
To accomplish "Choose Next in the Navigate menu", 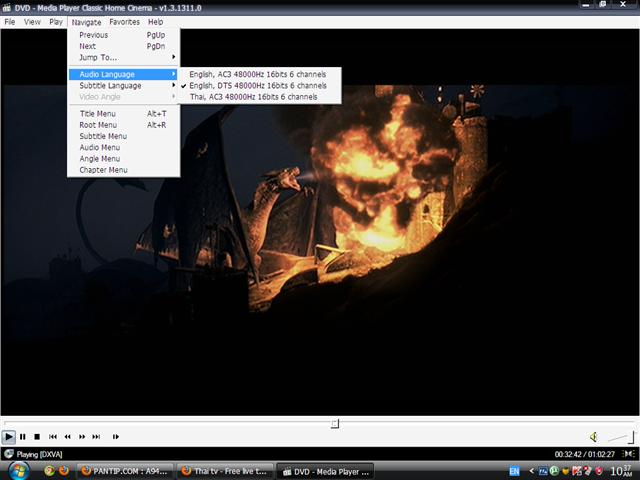I will coord(124,47).
